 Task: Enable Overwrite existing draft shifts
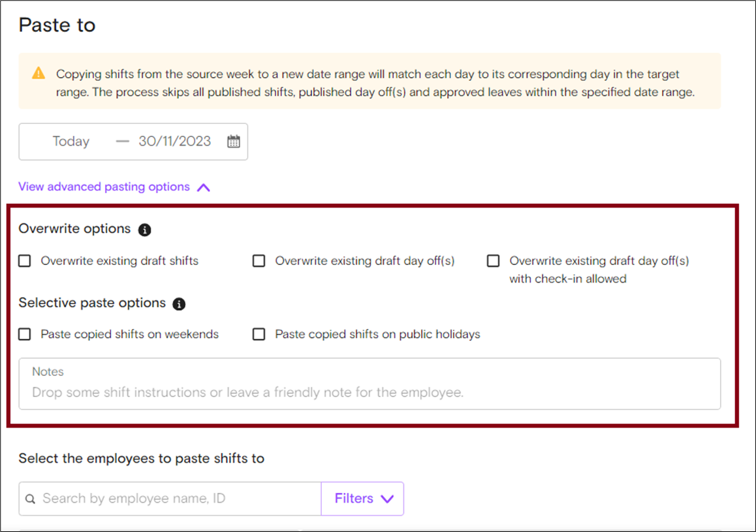pos(25,261)
